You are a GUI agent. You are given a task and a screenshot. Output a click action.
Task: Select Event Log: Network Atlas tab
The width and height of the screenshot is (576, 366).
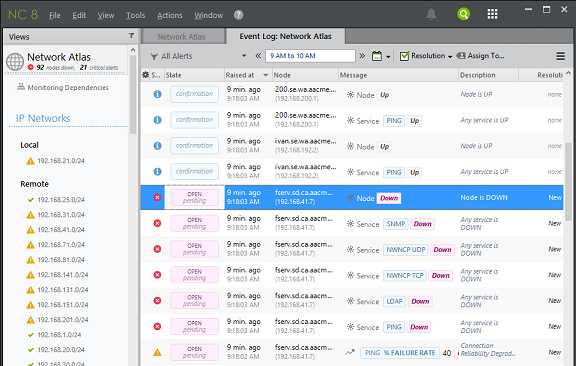click(x=285, y=36)
